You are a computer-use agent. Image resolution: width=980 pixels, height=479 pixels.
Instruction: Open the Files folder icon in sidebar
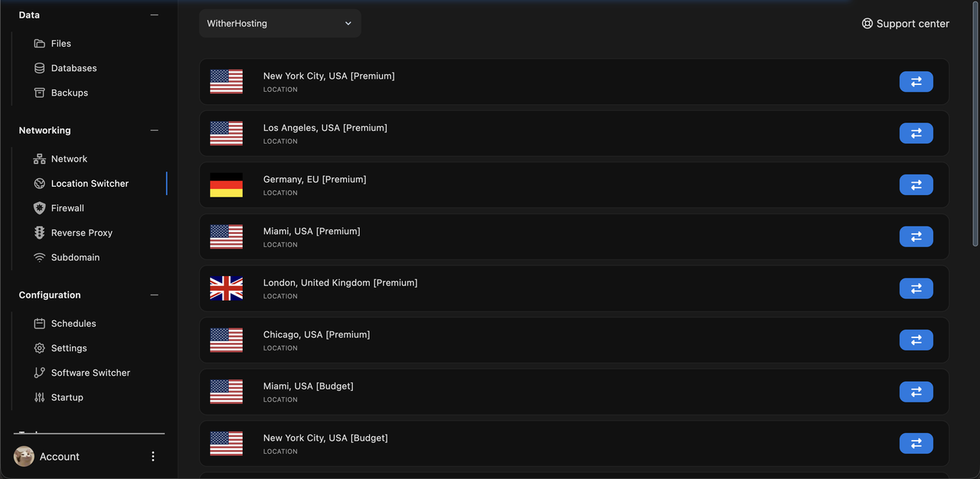(40, 44)
